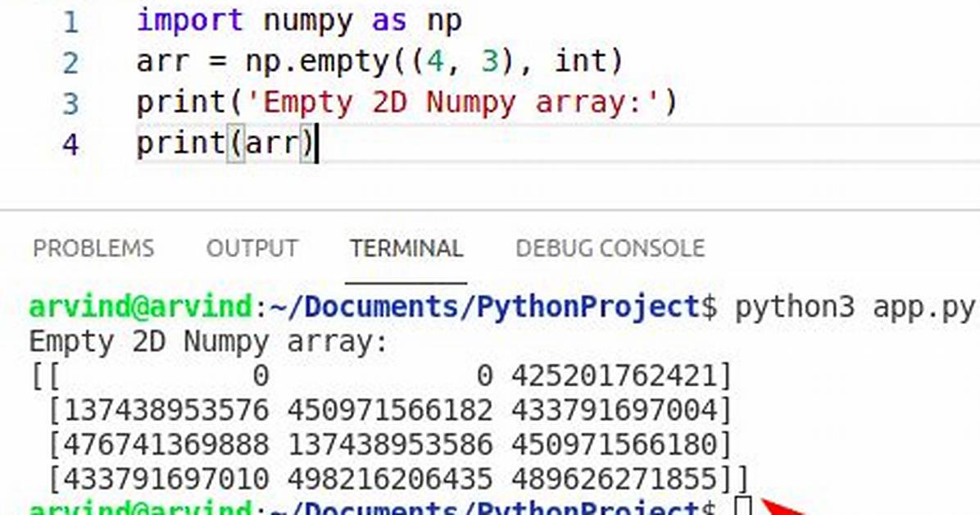This screenshot has width=980, height=515.
Task: Click value 425201762421 in terminal output
Action: 615,376
